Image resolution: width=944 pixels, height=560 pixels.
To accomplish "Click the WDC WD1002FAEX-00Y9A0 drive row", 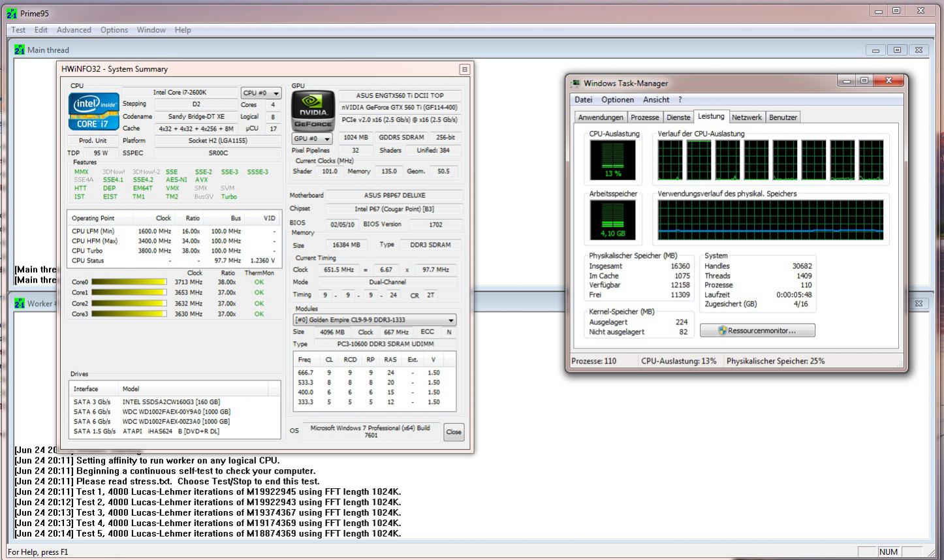I will coord(175,412).
